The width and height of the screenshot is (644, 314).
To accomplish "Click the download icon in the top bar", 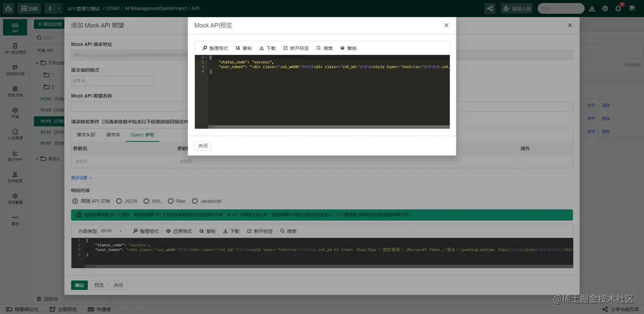I will point(592,8).
